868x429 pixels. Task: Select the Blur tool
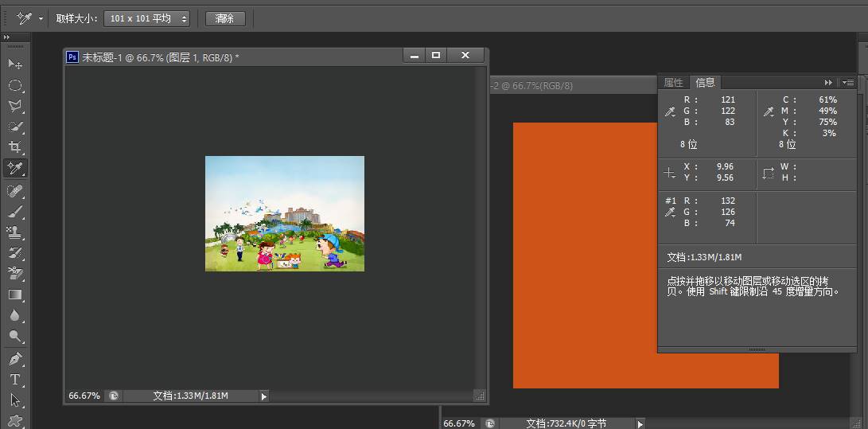coord(15,315)
